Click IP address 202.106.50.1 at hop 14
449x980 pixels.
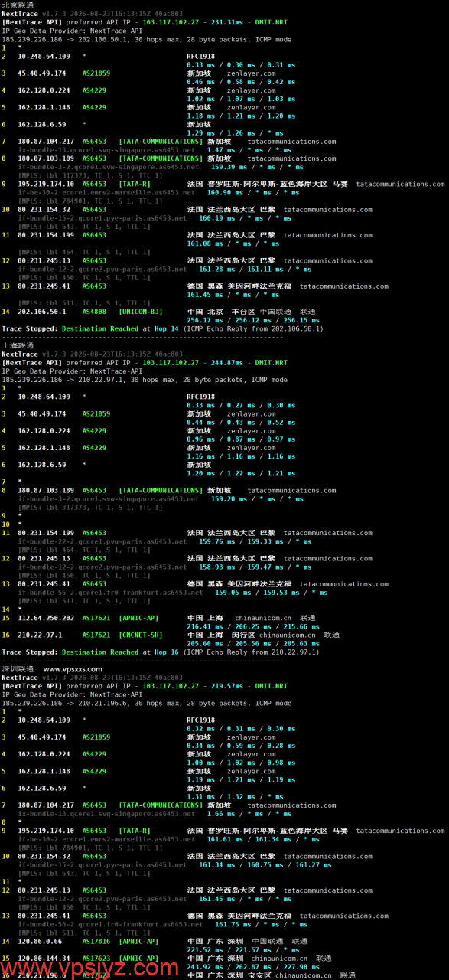(x=42, y=312)
